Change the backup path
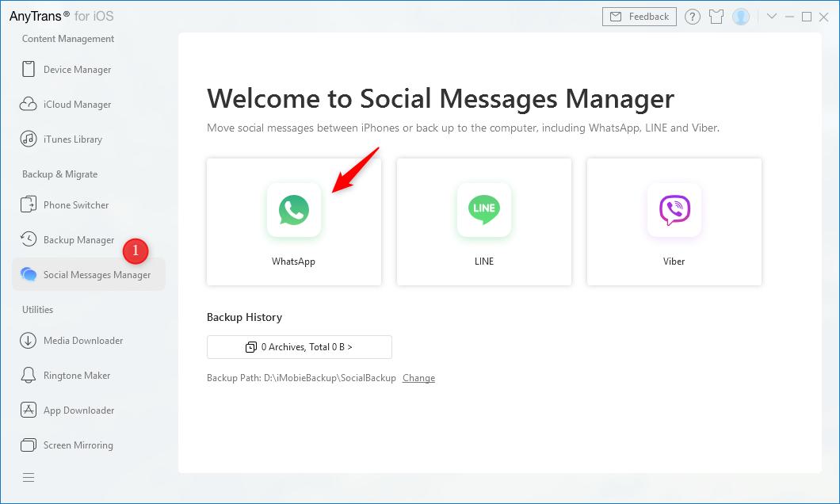 click(419, 378)
